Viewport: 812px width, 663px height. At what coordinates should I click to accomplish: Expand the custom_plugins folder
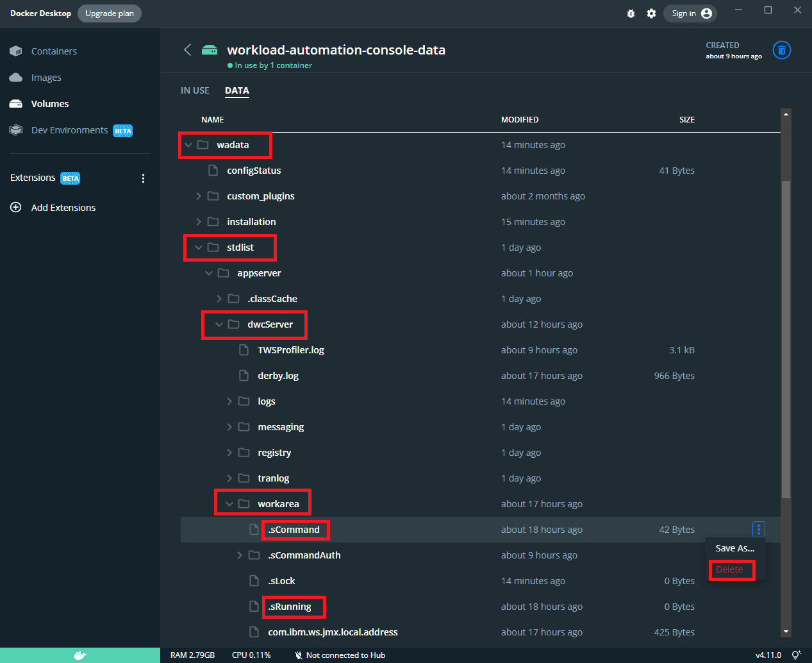pyautogui.click(x=199, y=196)
